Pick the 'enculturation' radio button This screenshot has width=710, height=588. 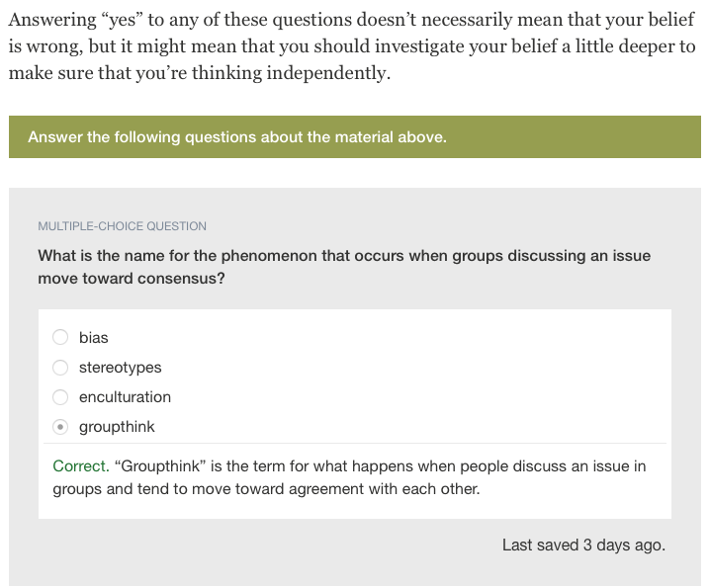pos(60,397)
